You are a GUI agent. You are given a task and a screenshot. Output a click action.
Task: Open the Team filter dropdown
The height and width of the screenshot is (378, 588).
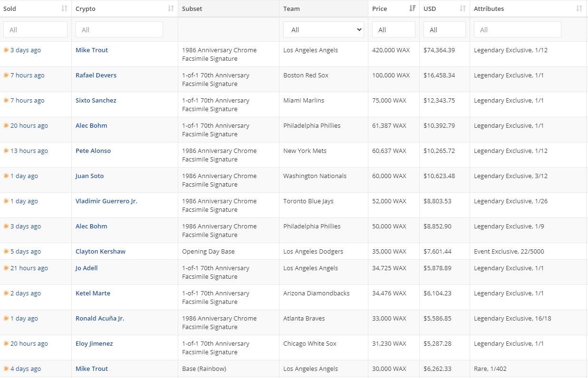point(324,29)
